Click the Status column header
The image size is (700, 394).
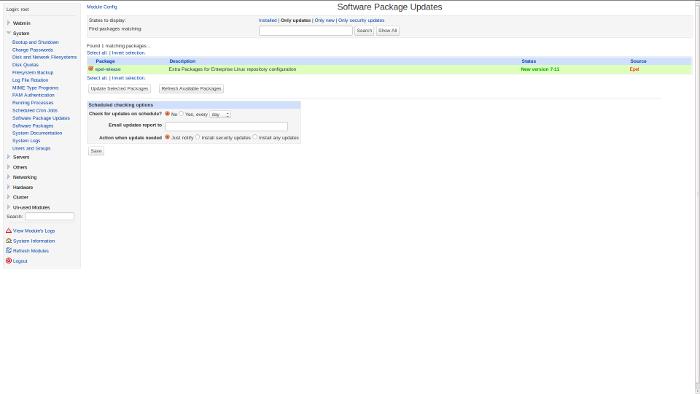click(x=529, y=61)
